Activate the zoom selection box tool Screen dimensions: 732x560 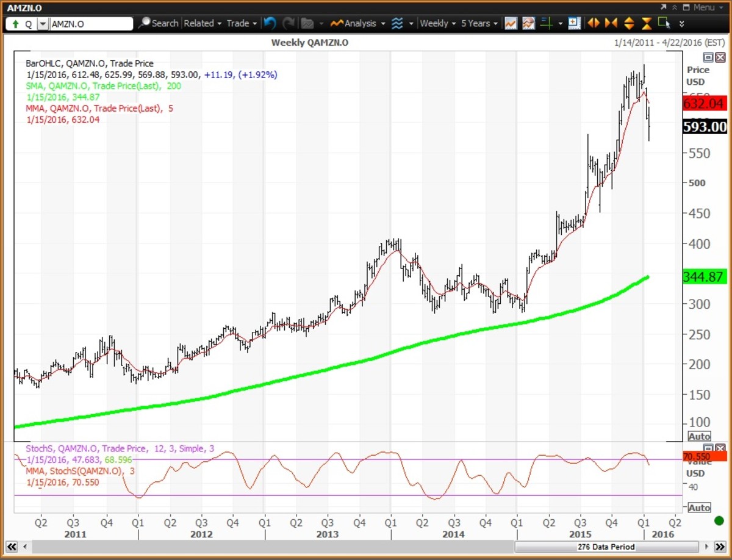[x=664, y=23]
